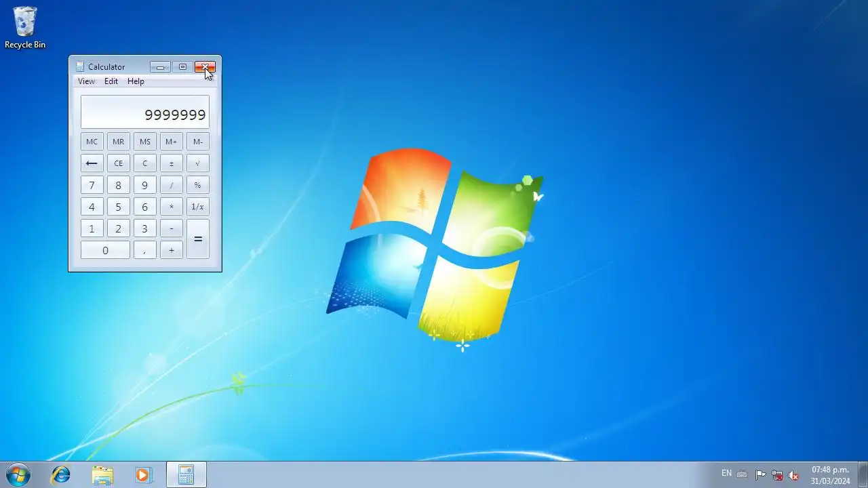Click the CE clear entry button
The width and height of the screenshot is (868, 488).
tap(118, 163)
